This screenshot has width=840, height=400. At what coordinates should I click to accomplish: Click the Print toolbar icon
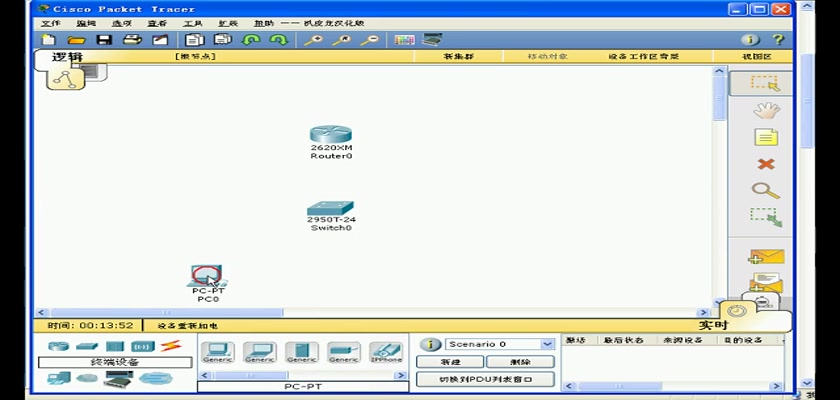coord(131,40)
